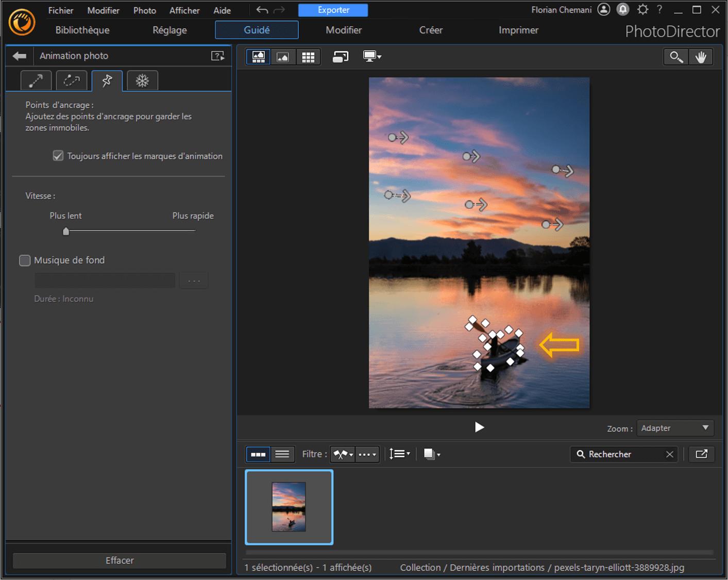Select the freeze snowflake tool tab
The width and height of the screenshot is (728, 580).
(142, 80)
